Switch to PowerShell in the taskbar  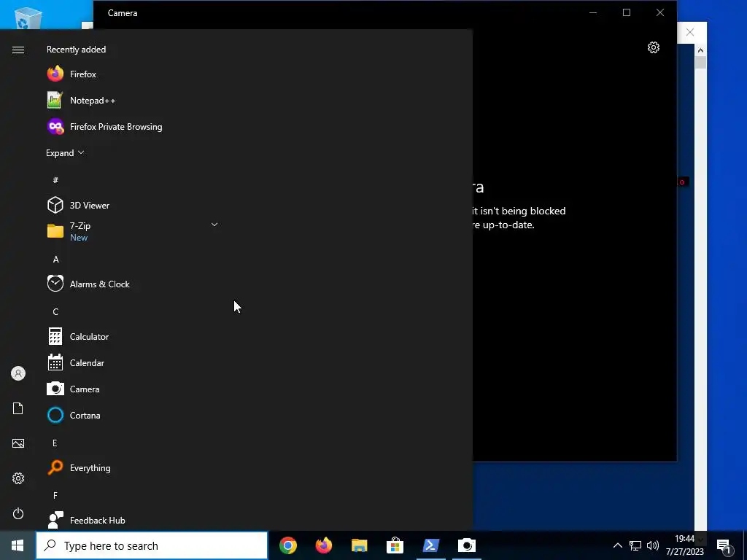click(x=430, y=545)
